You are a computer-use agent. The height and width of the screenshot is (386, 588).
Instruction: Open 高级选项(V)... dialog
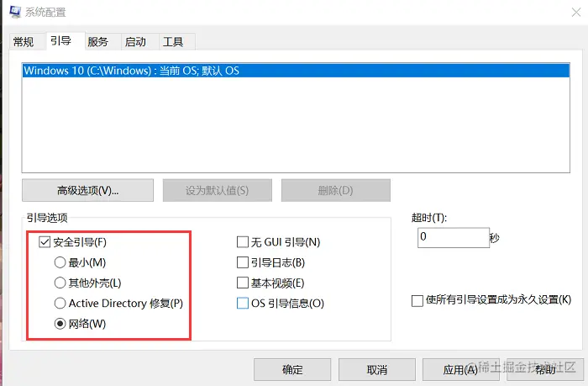tap(87, 190)
